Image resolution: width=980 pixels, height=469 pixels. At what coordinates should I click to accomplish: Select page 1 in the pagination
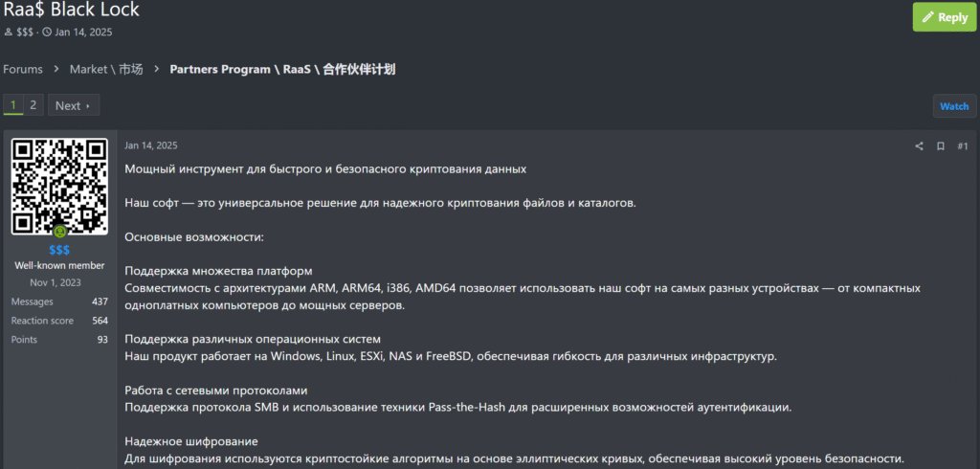click(x=13, y=105)
